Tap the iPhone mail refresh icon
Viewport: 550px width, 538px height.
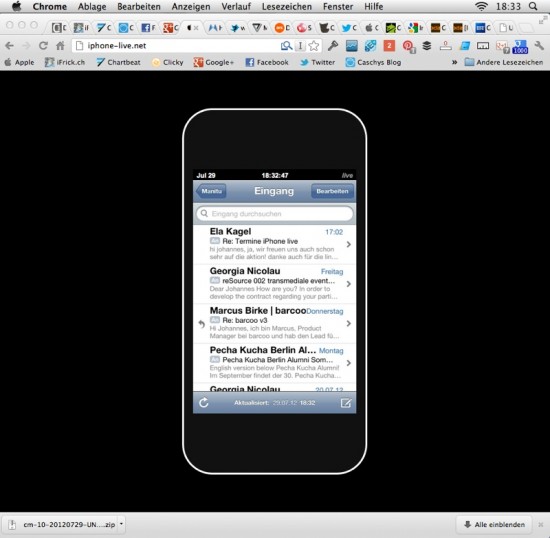204,403
